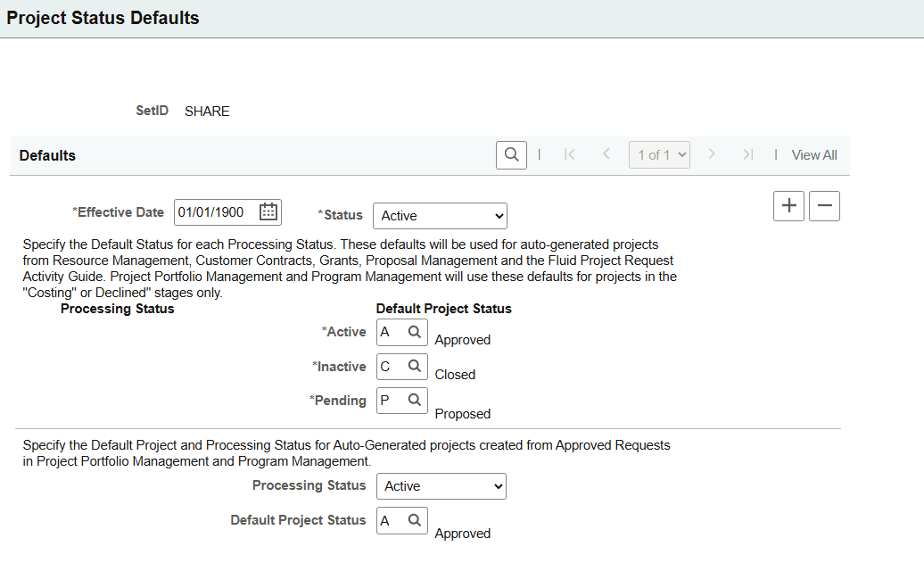Jump to first row using first-row arrow icon
This screenshot has width=924, height=563.
click(x=570, y=154)
